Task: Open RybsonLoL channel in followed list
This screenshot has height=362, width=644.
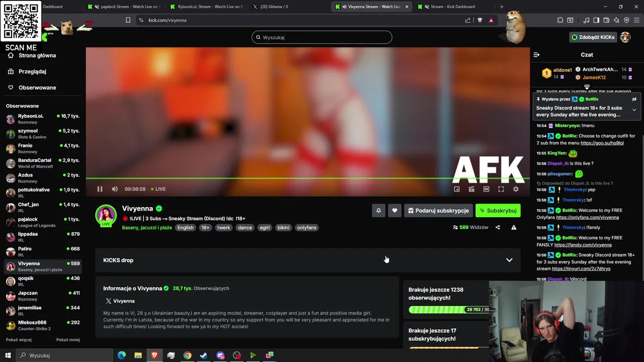Action: [x=43, y=119]
